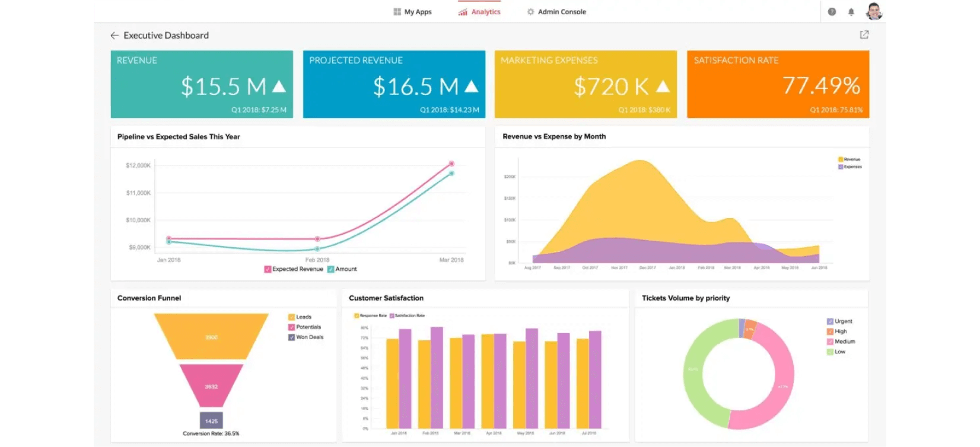This screenshot has height=447, width=980.
Task: Click the My Apps grid icon
Action: click(x=397, y=12)
